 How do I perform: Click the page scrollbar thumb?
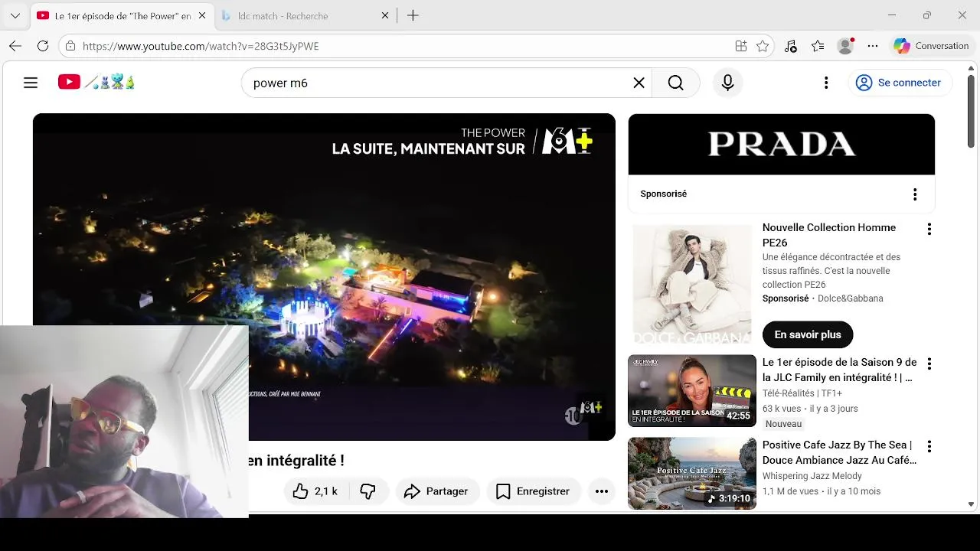coord(972,112)
